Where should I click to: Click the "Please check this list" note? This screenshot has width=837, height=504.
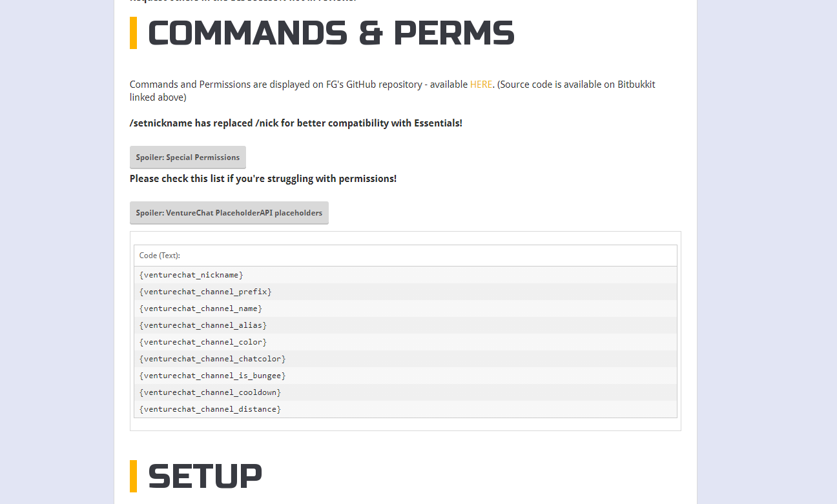[x=263, y=179]
